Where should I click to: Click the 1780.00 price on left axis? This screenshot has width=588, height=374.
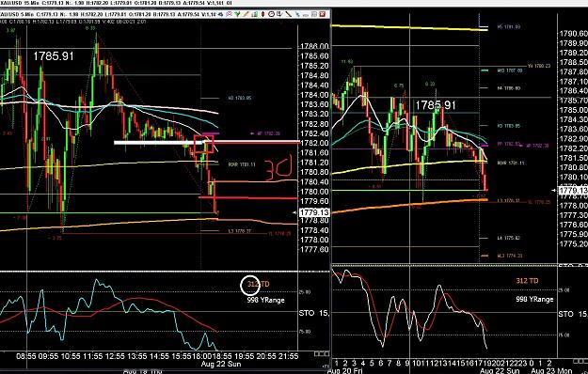tap(314, 192)
